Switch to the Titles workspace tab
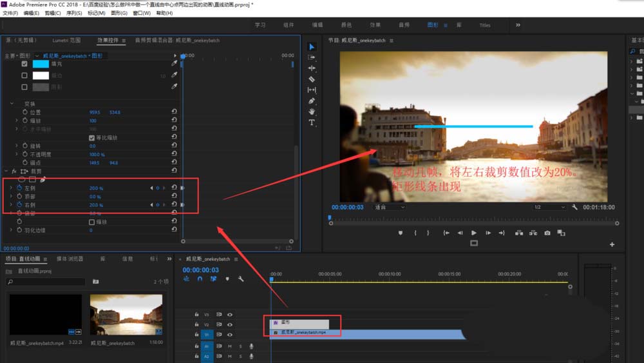Image resolution: width=644 pixels, height=363 pixels. pyautogui.click(x=485, y=25)
